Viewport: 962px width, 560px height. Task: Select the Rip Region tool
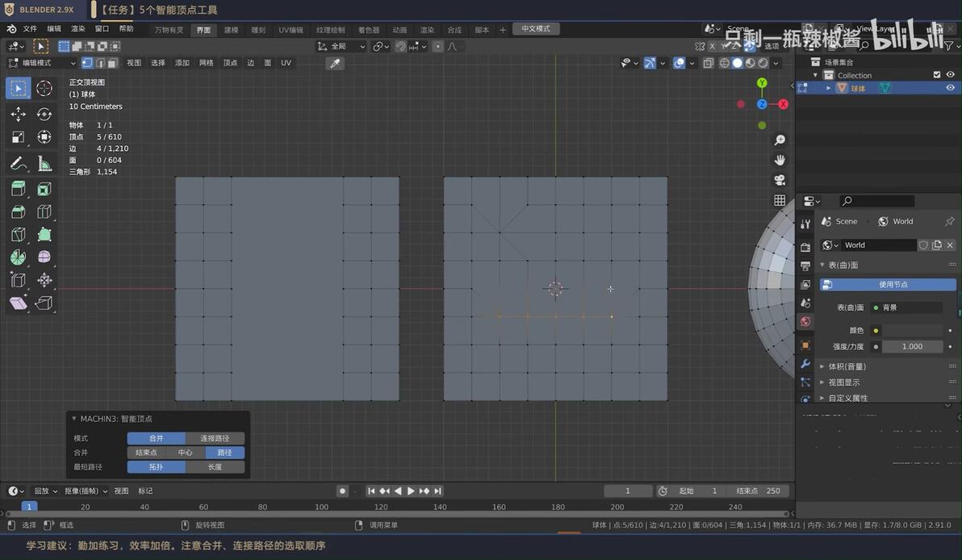coord(44,303)
